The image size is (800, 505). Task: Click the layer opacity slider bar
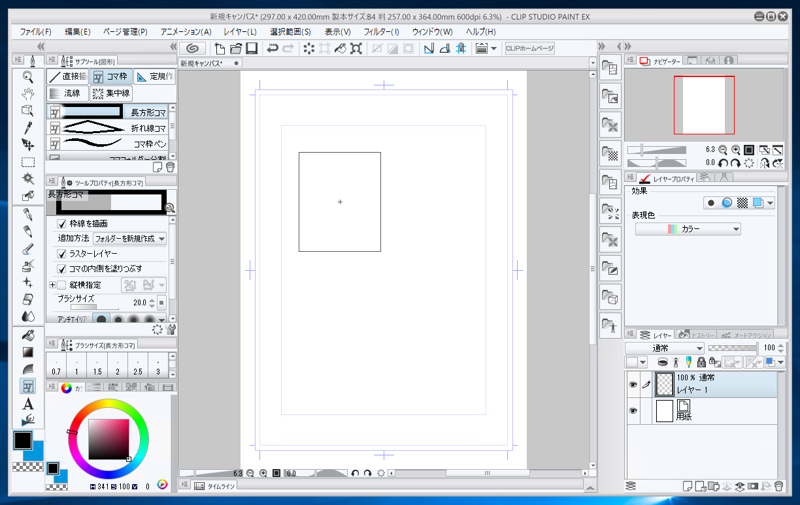point(732,348)
